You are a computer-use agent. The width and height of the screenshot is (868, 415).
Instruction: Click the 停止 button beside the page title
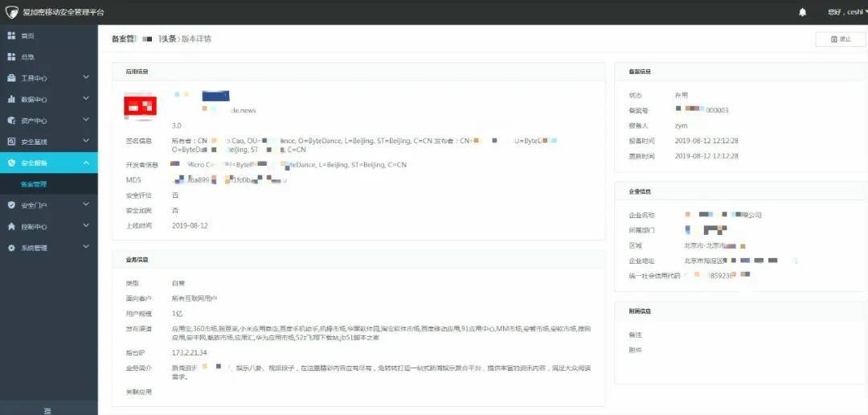pos(841,39)
